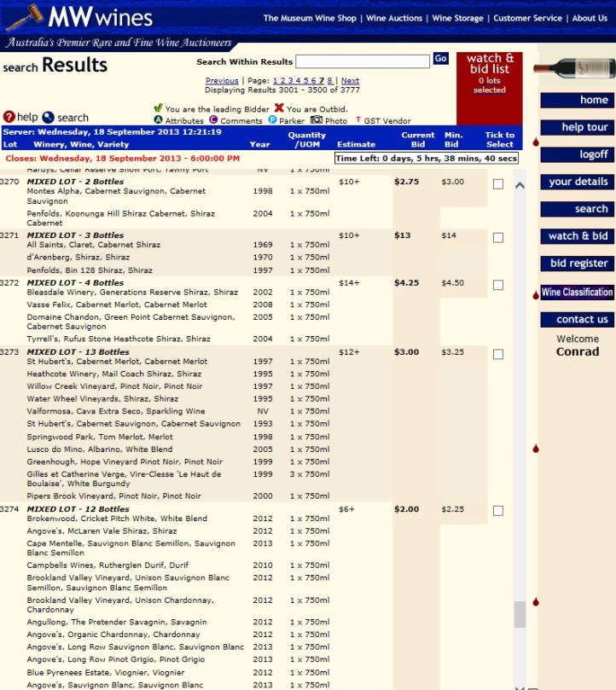Click the search text link beside help
Viewport: 616px width, 690px height.
(73, 118)
